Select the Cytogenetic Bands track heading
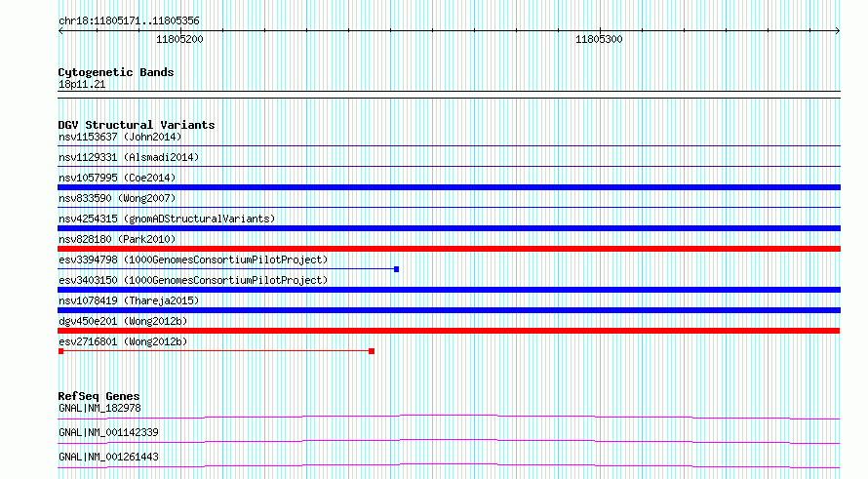This screenshot has height=479, width=868. pyautogui.click(x=116, y=72)
